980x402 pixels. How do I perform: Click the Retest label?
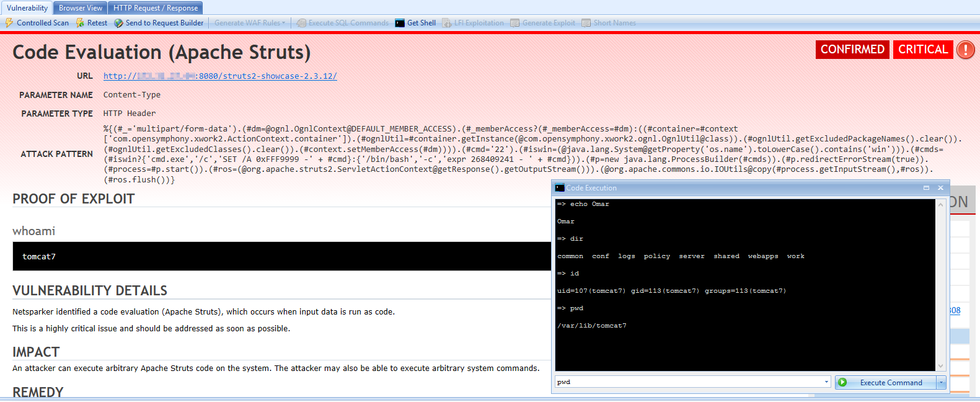(x=97, y=23)
